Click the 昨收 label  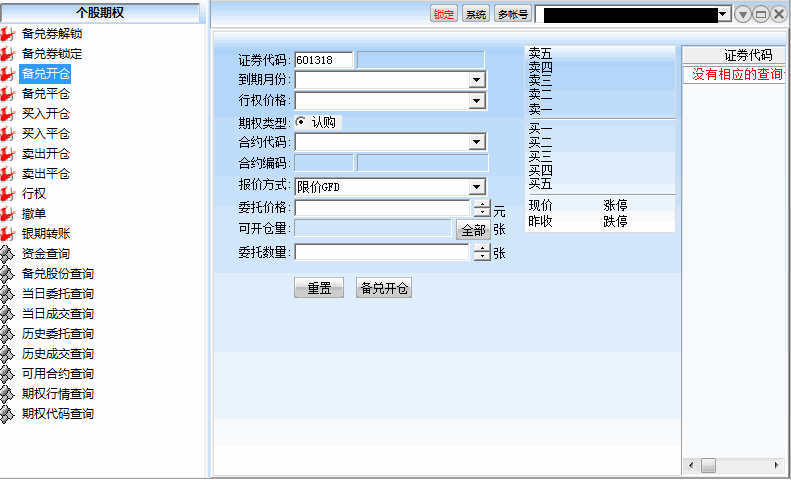coord(540,221)
